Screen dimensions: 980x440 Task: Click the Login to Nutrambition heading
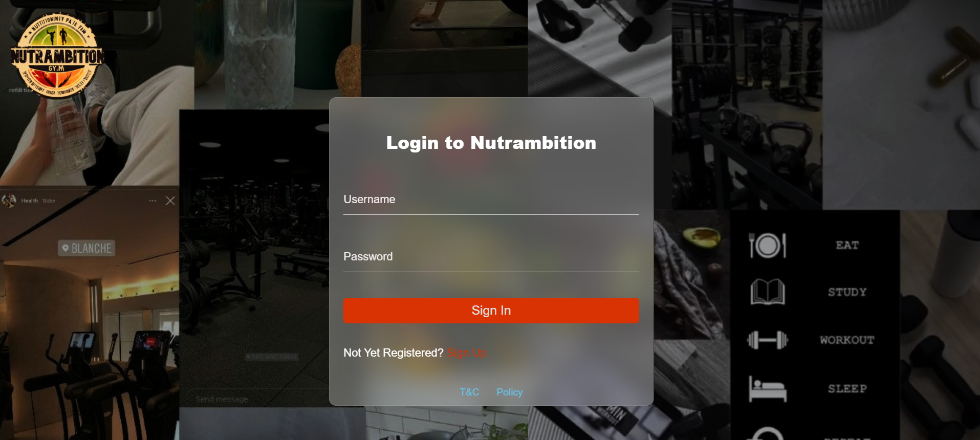491,143
